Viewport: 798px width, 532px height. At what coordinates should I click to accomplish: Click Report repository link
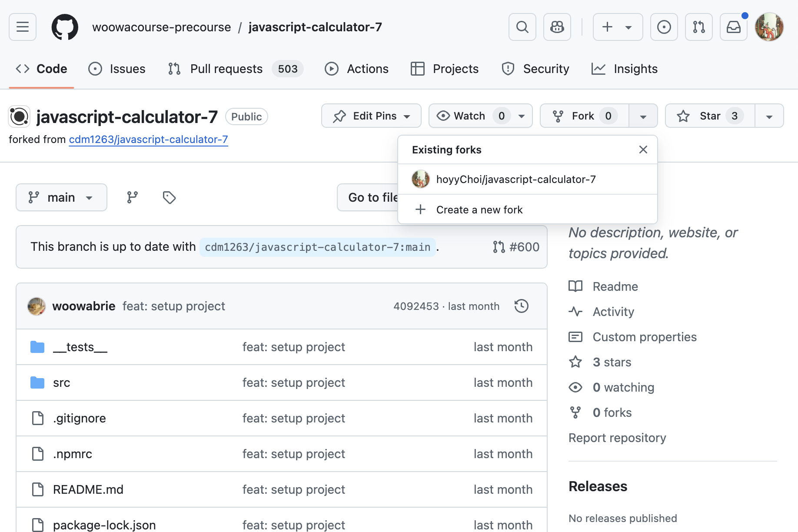617,437
